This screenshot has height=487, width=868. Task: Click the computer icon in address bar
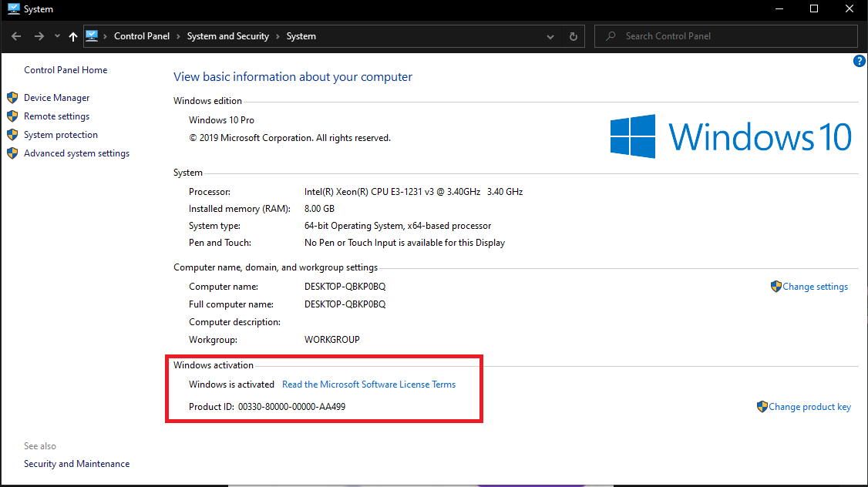(93, 35)
